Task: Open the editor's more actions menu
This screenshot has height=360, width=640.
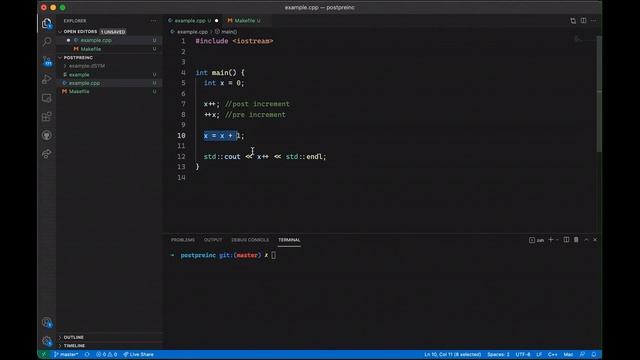Action: coord(593,20)
